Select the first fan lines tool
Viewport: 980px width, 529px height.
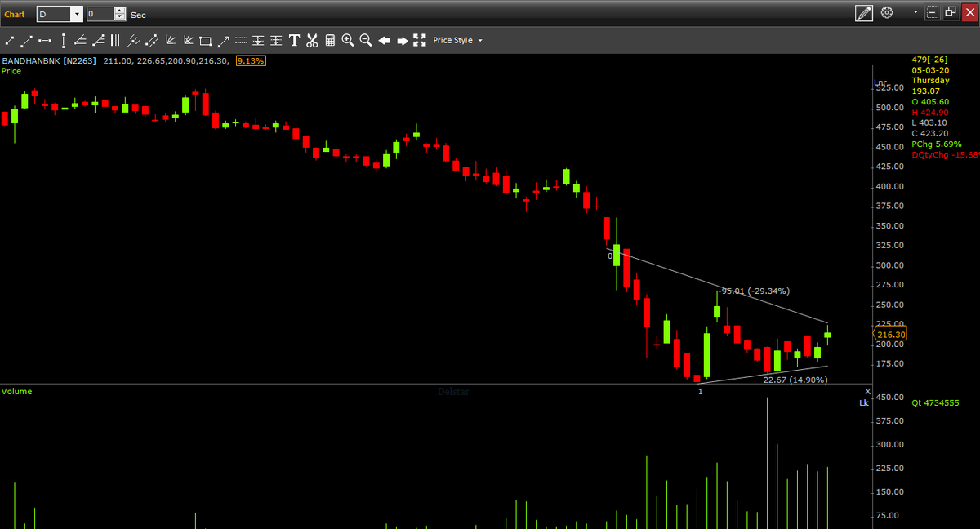(x=171, y=40)
